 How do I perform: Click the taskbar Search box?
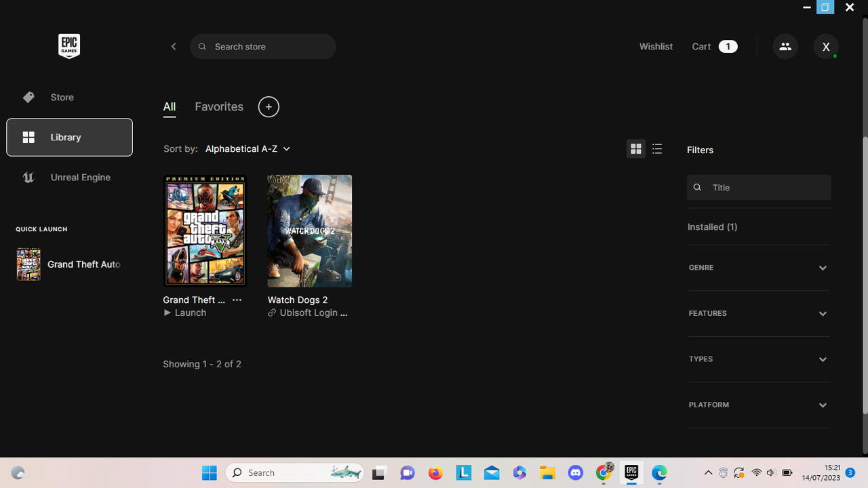(x=295, y=472)
